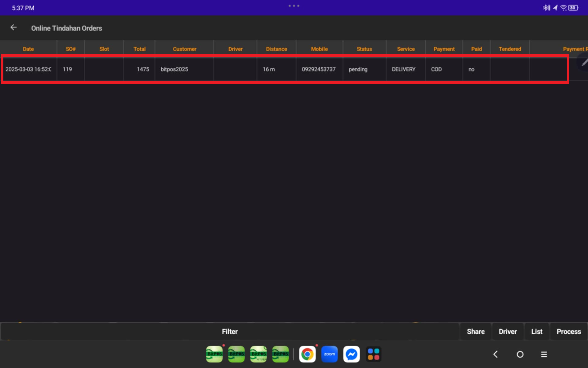The height and width of the screenshot is (368, 588).
Task: Open Messenger from the taskbar
Action: click(351, 354)
